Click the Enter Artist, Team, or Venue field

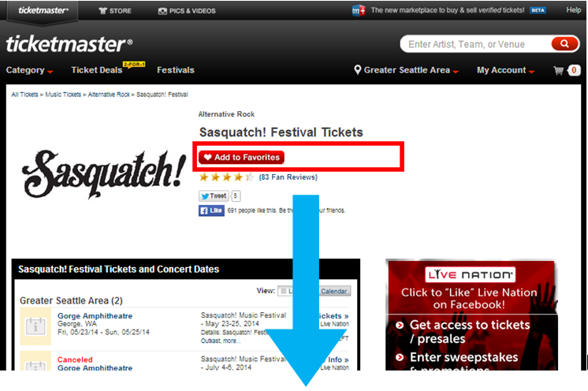tap(475, 44)
